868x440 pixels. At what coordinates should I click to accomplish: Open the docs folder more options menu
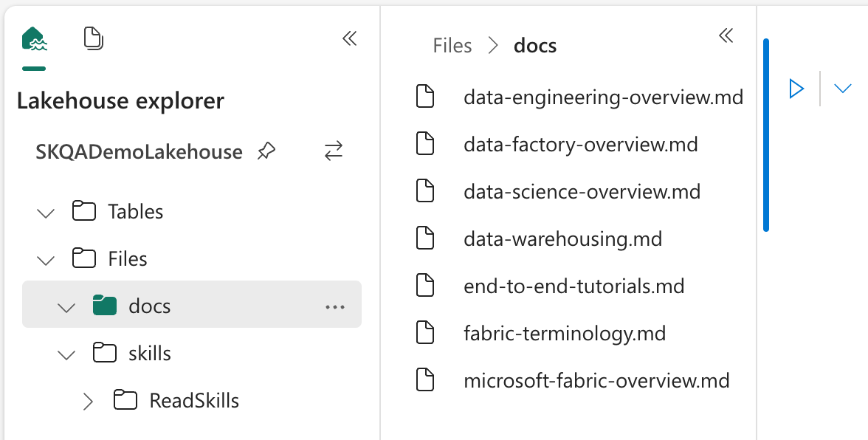coord(335,306)
